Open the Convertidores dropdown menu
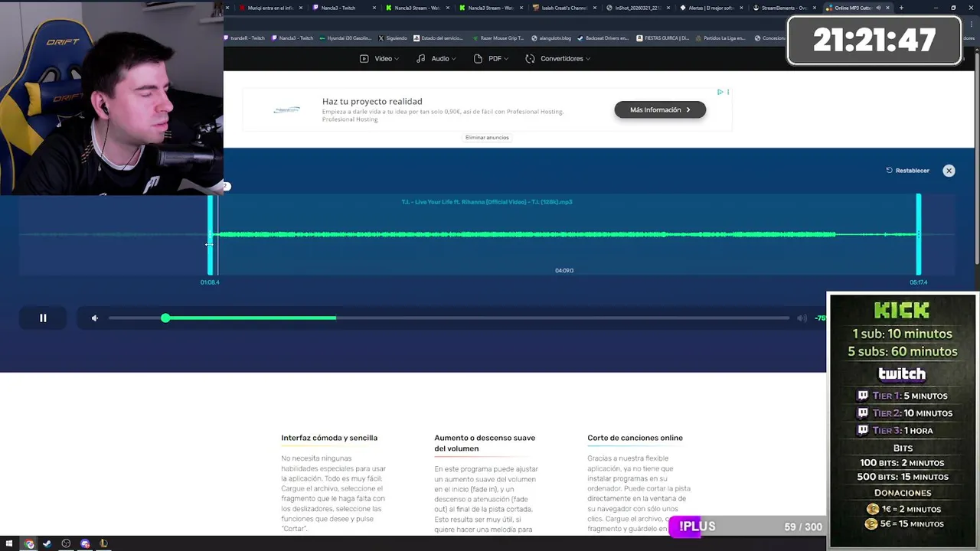The width and height of the screenshot is (980, 551). coord(557,58)
